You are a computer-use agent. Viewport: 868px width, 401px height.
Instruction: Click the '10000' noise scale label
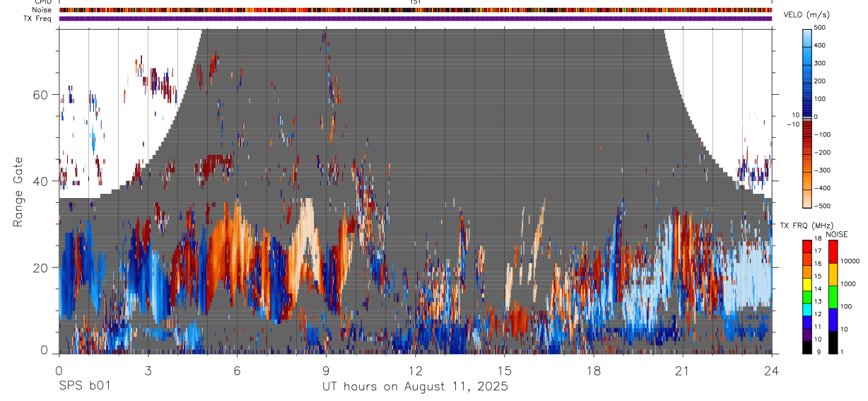click(x=850, y=261)
